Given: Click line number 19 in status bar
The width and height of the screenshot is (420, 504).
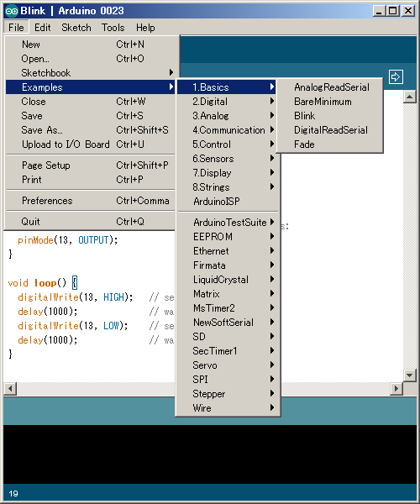Looking at the screenshot, I should (13, 493).
